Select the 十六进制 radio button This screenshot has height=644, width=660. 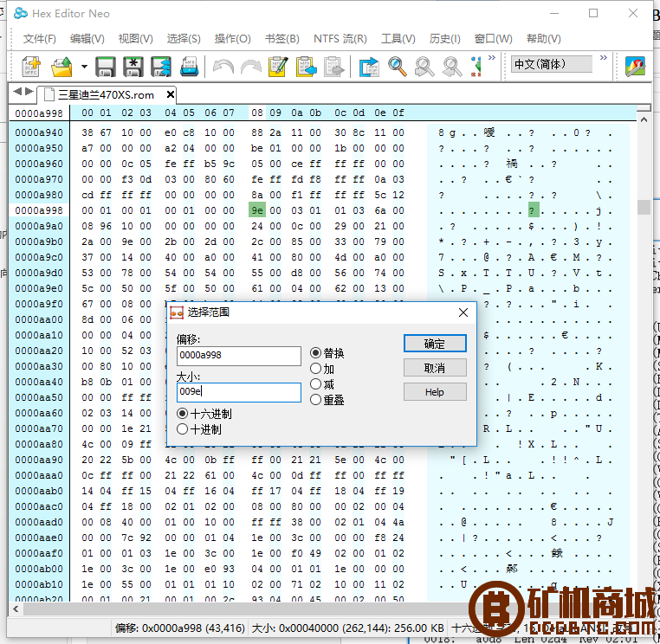(182, 414)
